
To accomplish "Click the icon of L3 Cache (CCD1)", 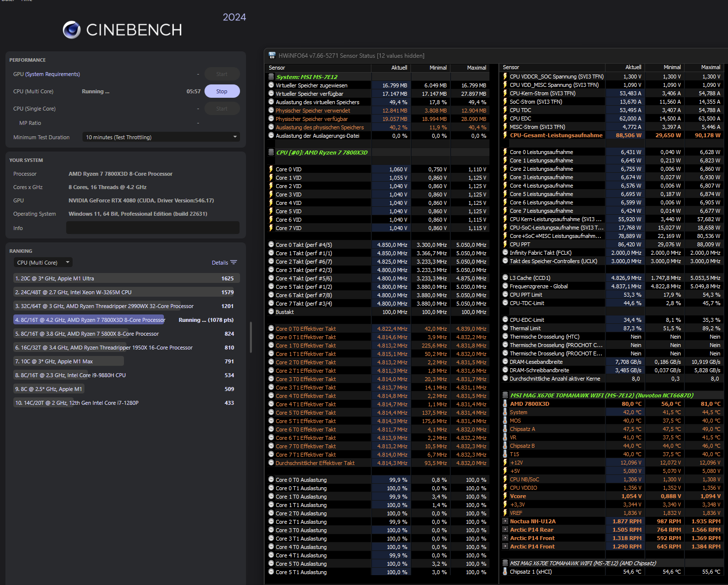I will 505,278.
